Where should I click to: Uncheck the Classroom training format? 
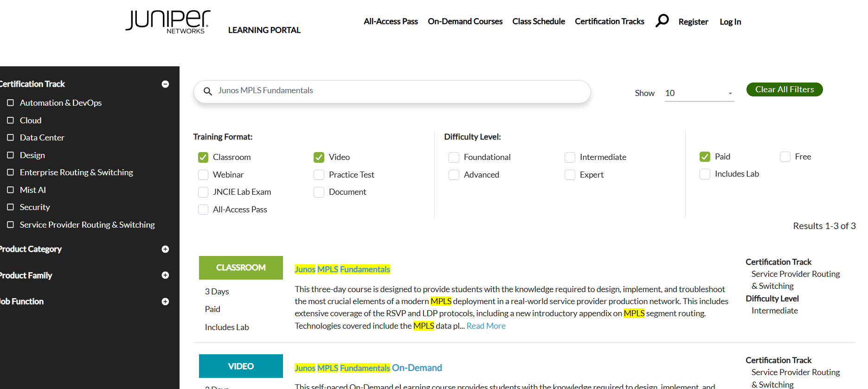pos(203,157)
